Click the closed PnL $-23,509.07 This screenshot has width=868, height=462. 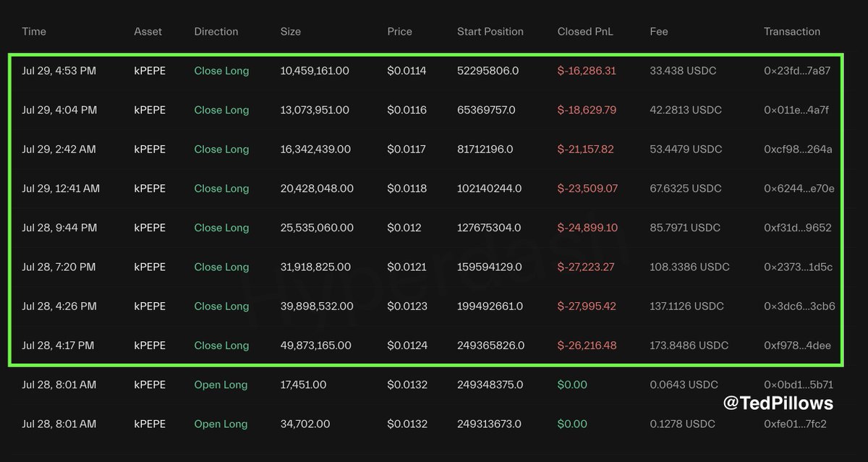tap(587, 188)
